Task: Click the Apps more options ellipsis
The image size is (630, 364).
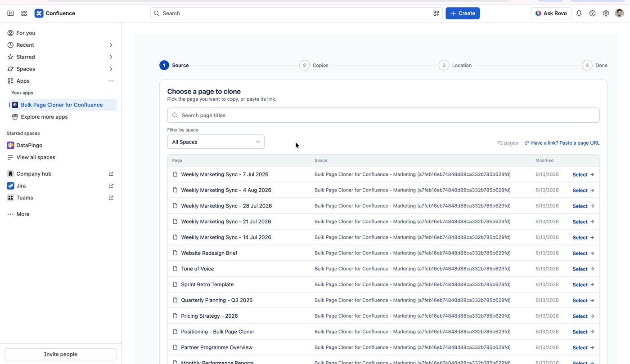Action: click(111, 81)
